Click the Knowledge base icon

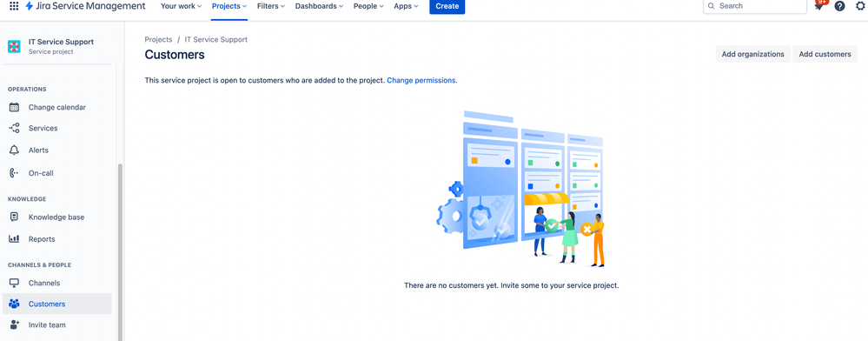point(15,217)
